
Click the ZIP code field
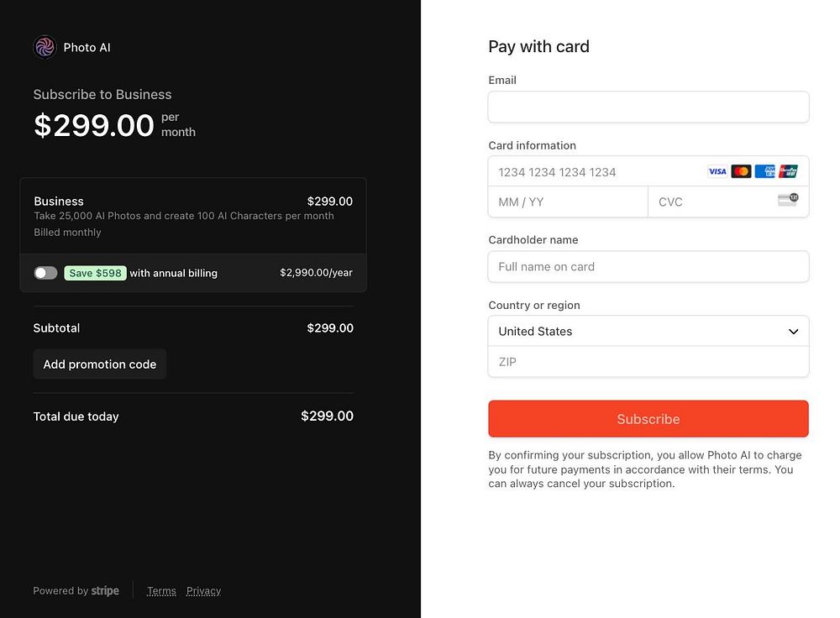(648, 362)
